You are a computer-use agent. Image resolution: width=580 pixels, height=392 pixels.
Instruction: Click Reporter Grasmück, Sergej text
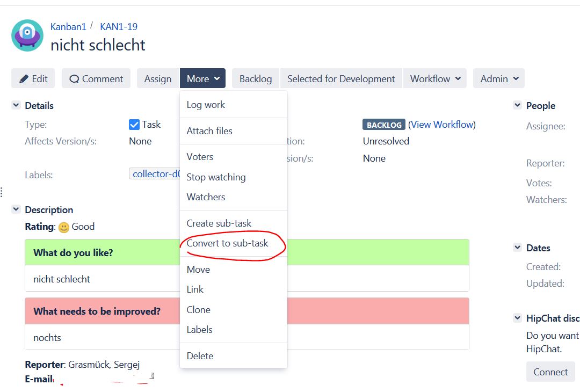[x=82, y=365]
